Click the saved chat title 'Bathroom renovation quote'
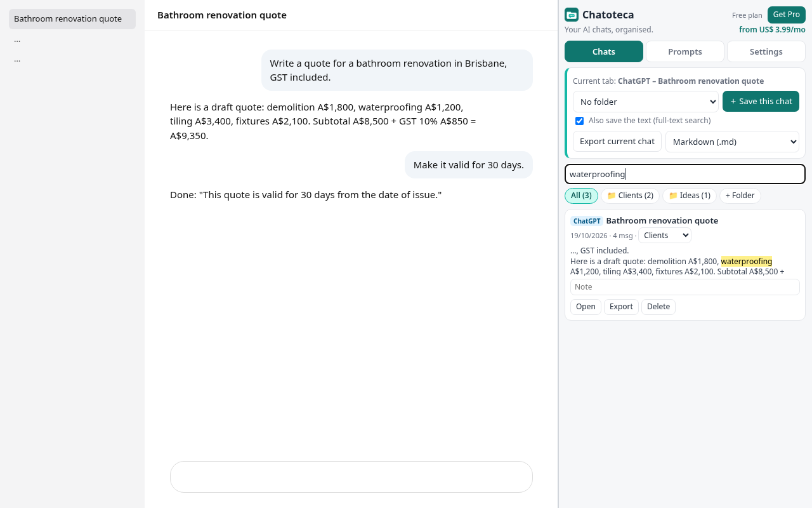 point(662,221)
